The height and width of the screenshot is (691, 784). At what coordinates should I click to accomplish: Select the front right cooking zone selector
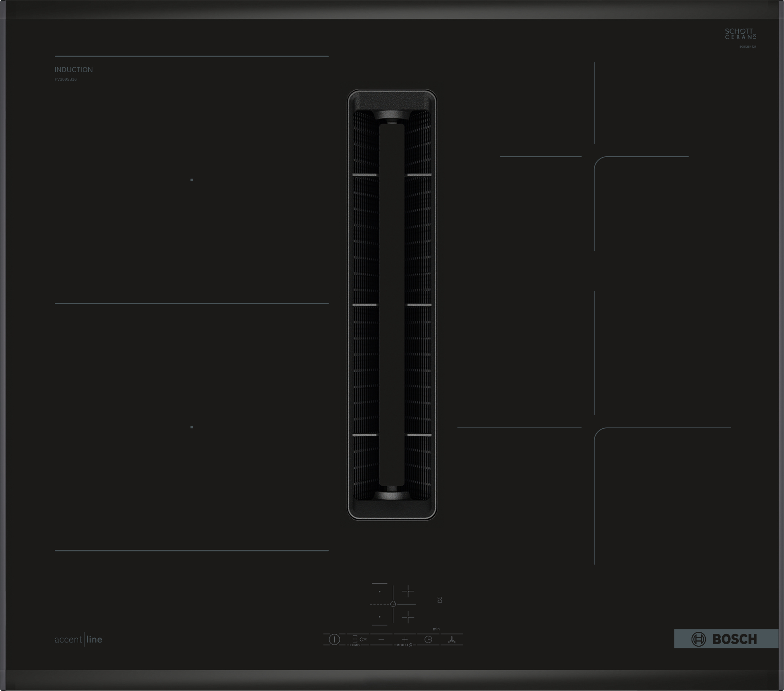point(408,618)
